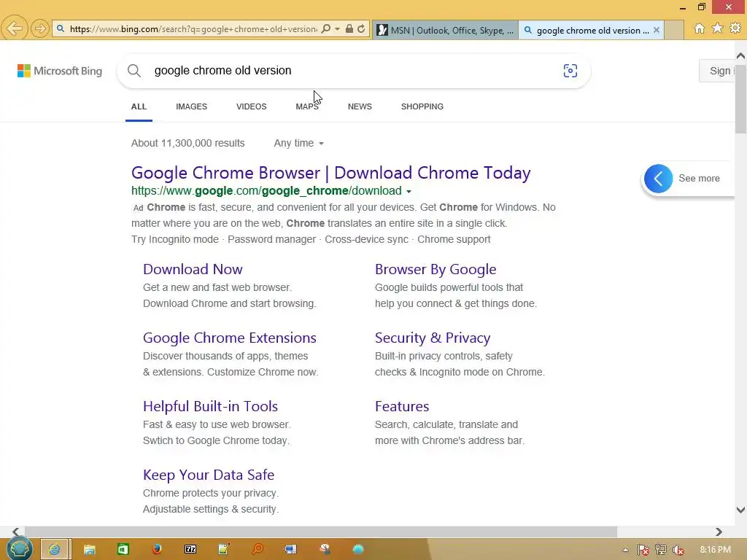
Task: Click the Home icon in IE toolbar
Action: tap(700, 28)
